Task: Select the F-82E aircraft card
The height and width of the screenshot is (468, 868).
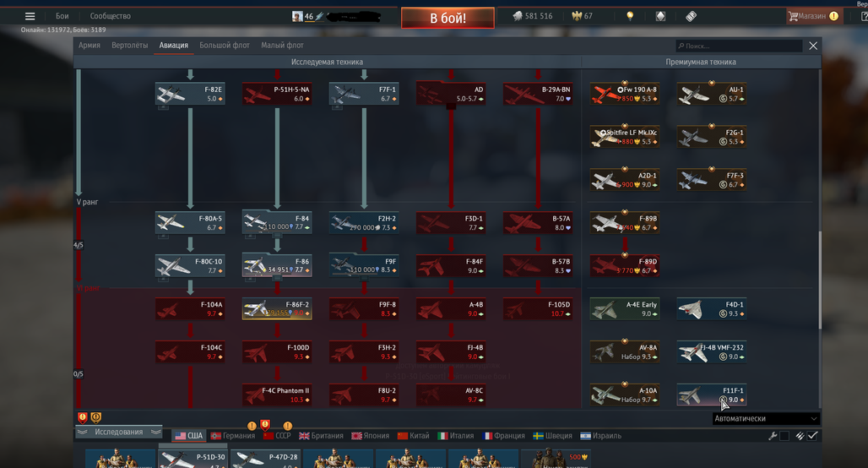Action: pos(190,94)
